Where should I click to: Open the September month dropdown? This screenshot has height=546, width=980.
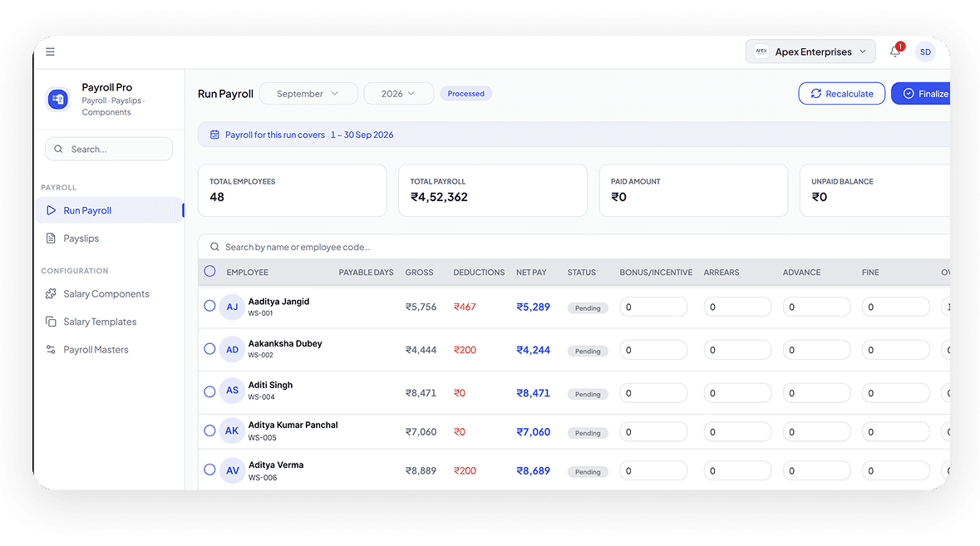[308, 94]
